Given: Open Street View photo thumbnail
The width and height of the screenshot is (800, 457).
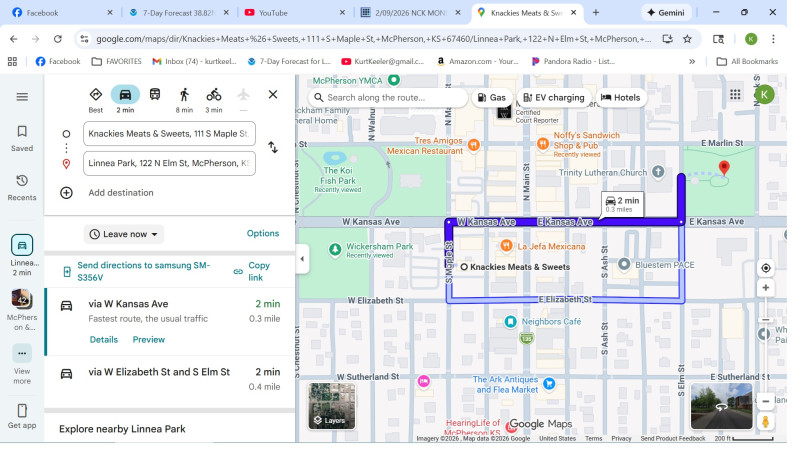Looking at the screenshot, I should tap(721, 407).
